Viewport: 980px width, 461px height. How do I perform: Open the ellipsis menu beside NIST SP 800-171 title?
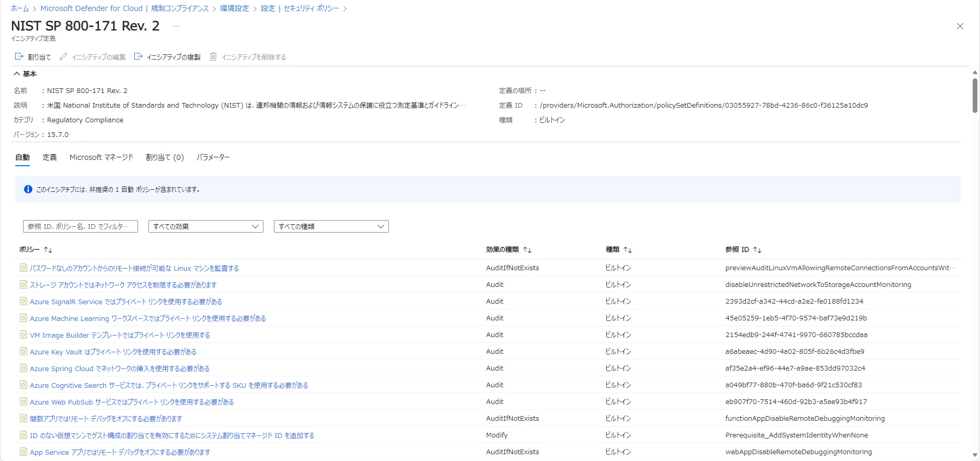click(x=176, y=26)
